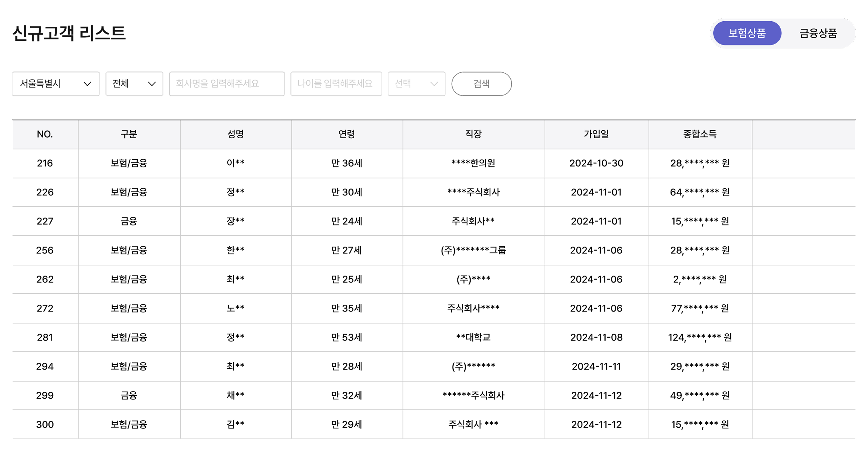Click the NO. column header

click(45, 134)
